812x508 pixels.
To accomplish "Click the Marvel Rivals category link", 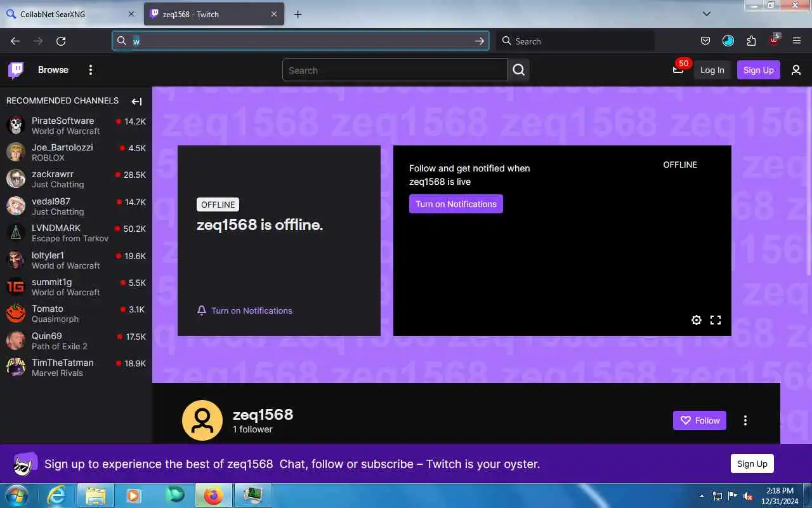I will 57,373.
